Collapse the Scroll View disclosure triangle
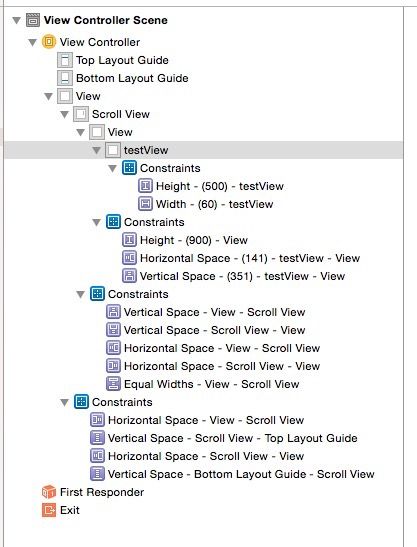The width and height of the screenshot is (417, 547). click(65, 114)
